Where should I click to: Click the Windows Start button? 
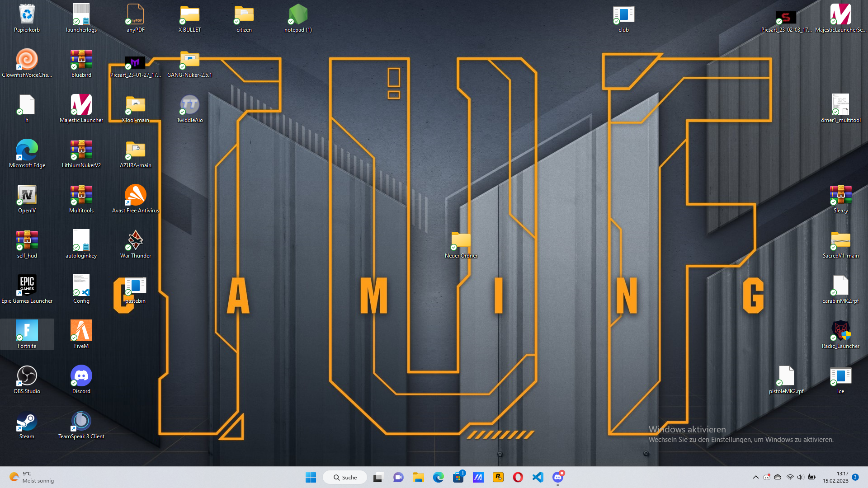(x=311, y=477)
